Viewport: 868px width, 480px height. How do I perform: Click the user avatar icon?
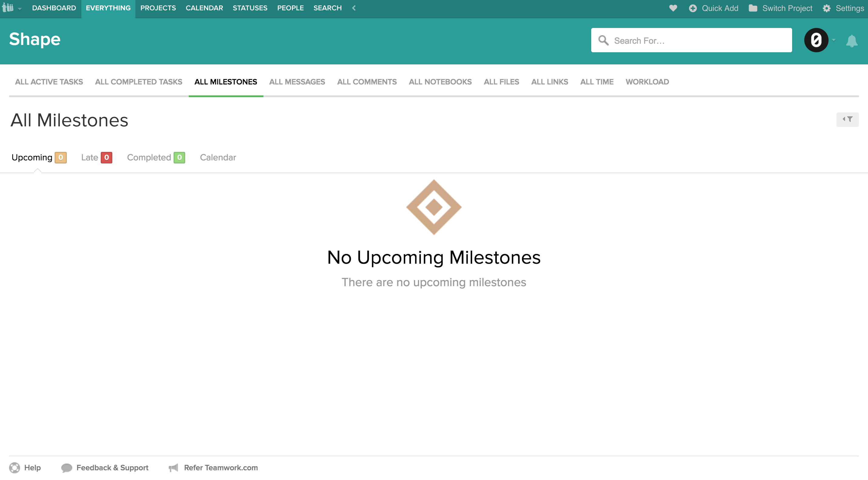pyautogui.click(x=816, y=40)
